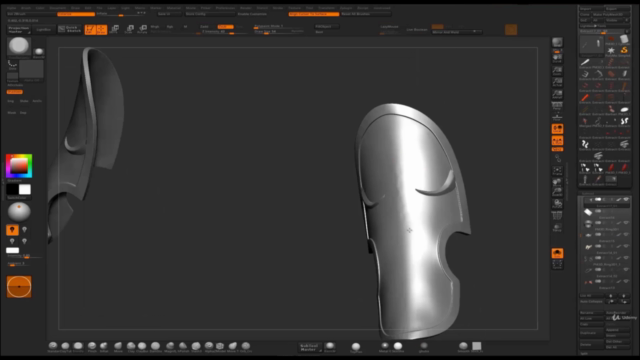This screenshot has height=360, width=640.
Task: Open the Brush menu
Action: click(26, 8)
